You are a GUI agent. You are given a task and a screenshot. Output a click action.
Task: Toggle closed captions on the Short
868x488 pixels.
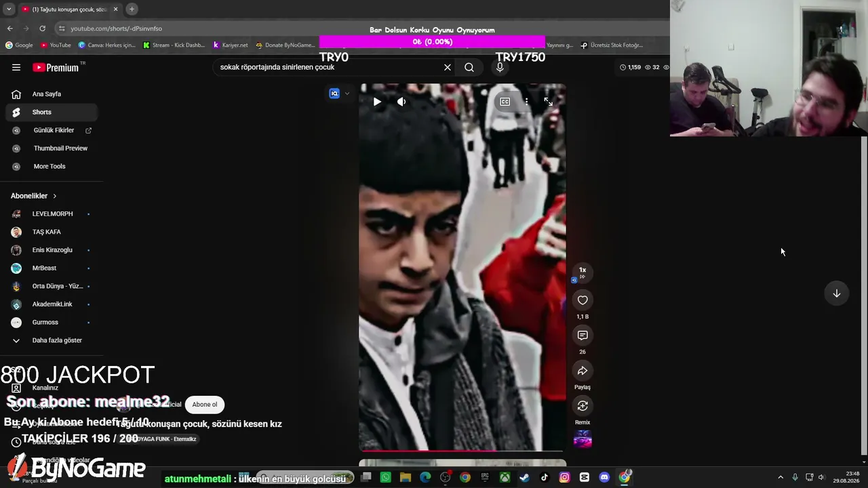click(x=505, y=102)
